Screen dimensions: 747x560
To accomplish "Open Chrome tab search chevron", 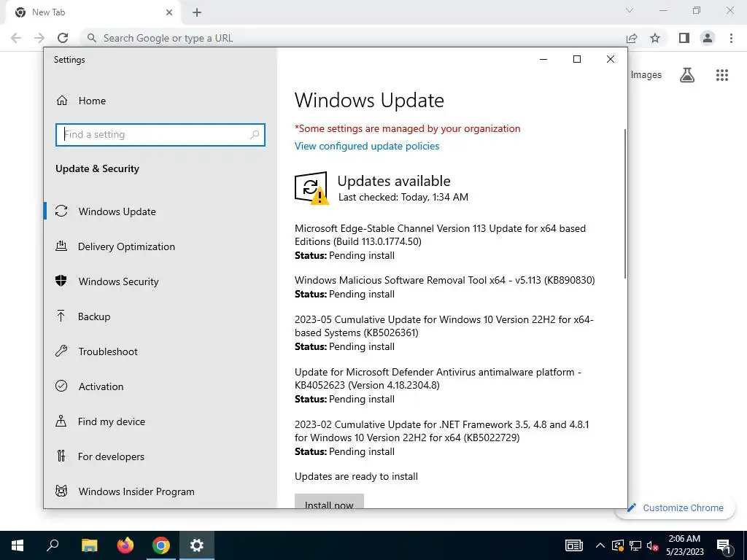I will [630, 10].
